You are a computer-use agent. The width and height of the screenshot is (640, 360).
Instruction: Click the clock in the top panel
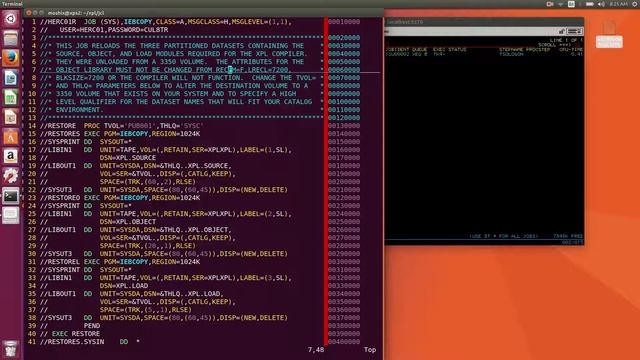coord(618,4)
